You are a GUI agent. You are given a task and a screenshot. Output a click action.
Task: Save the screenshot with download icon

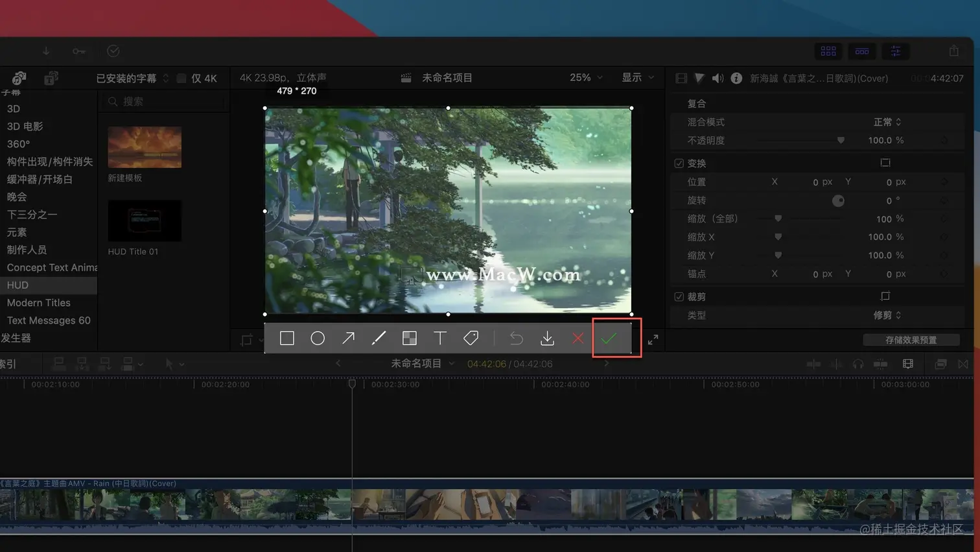(548, 338)
